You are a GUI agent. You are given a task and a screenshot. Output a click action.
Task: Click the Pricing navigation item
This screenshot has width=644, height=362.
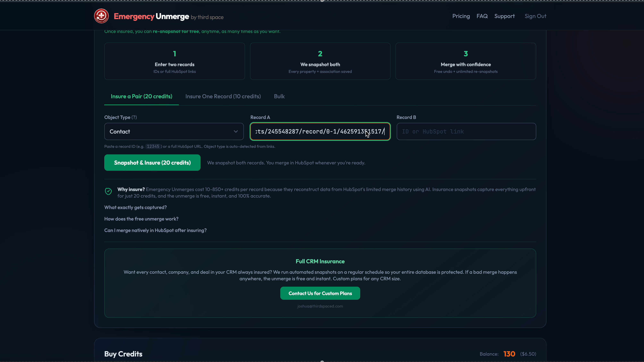pyautogui.click(x=461, y=16)
